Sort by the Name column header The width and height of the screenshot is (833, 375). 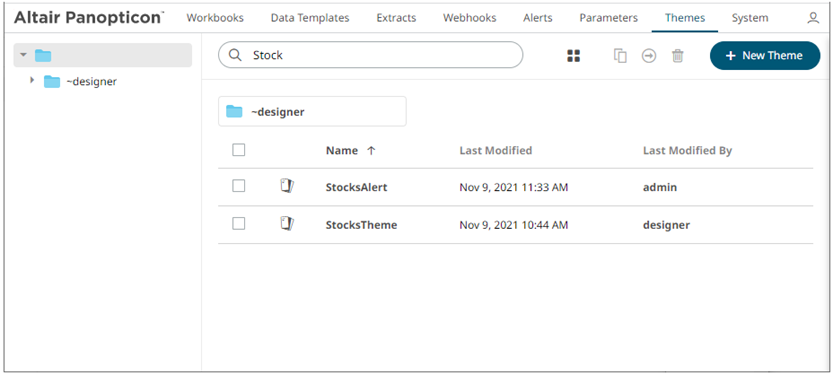coord(342,151)
